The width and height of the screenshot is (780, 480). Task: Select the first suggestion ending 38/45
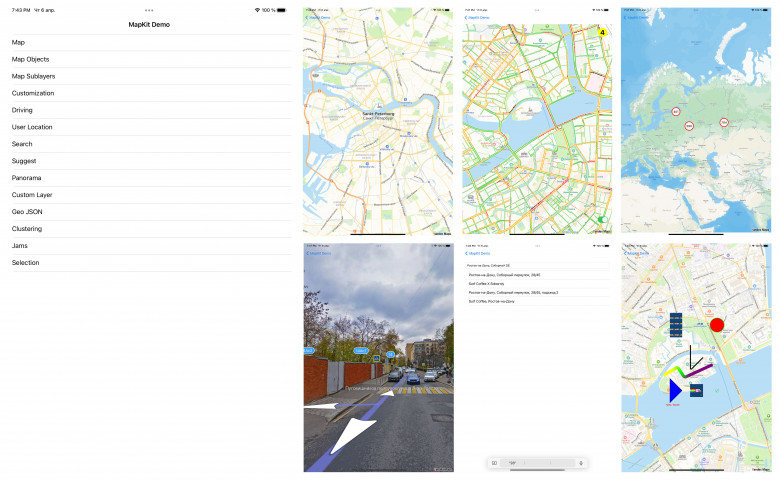tap(537, 275)
